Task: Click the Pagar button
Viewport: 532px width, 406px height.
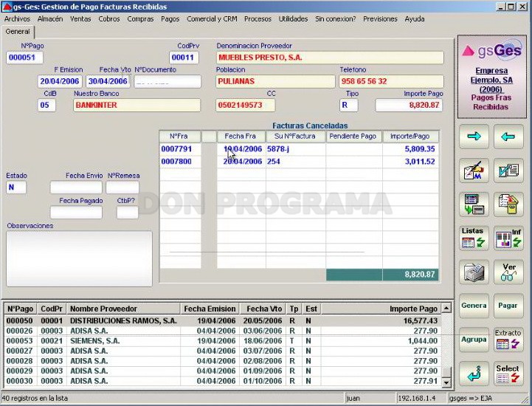Action: pos(508,306)
